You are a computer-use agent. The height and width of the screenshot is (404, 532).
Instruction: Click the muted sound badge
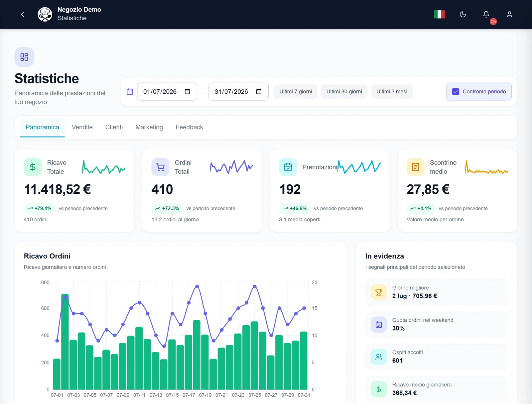[x=493, y=22]
